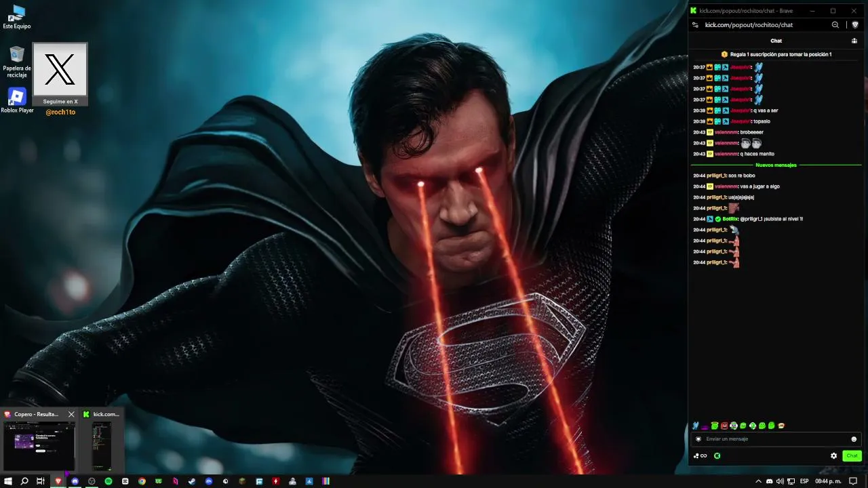Viewport: 868px width, 488px height.
Task: Open the 08:44 p. m. clock
Action: coord(828,481)
